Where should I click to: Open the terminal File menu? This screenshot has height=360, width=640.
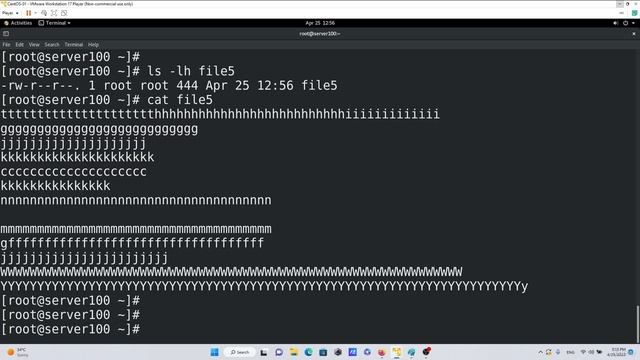(6, 44)
